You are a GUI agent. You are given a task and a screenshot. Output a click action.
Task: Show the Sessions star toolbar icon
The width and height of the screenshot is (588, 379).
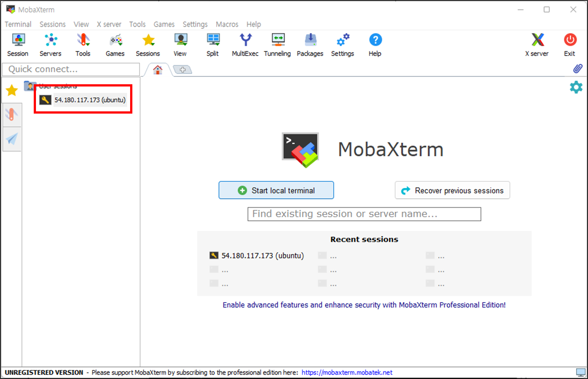point(148,45)
